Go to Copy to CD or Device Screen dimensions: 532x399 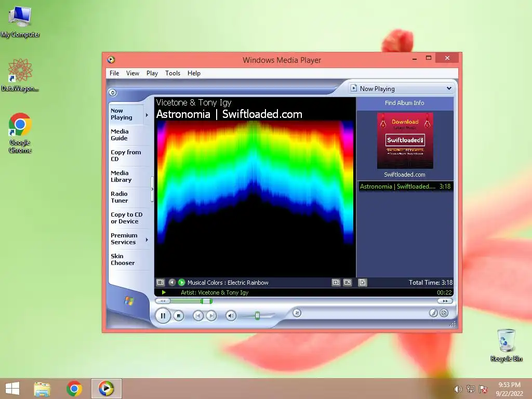[126, 218]
